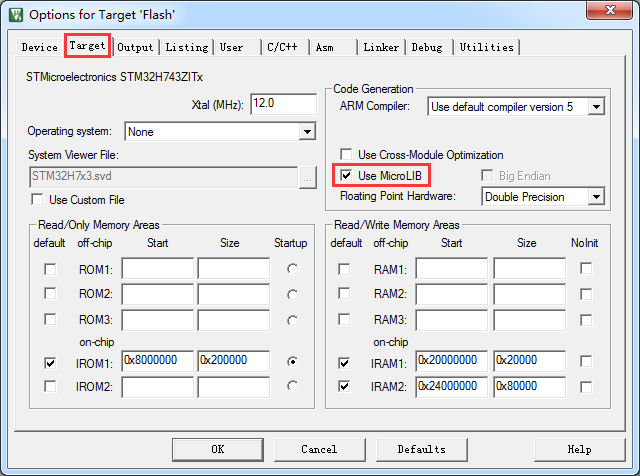Select the IROM2 Startup radio button
This screenshot has width=640, height=476.
[292, 386]
